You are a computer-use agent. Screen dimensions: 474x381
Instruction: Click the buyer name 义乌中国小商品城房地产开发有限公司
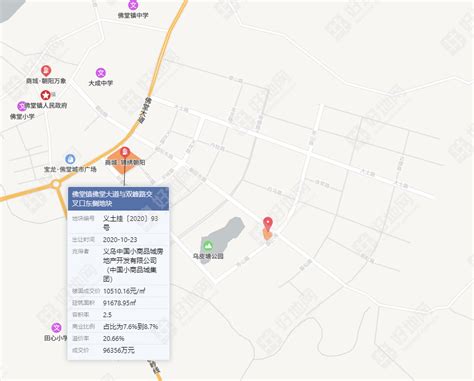[x=133, y=265]
